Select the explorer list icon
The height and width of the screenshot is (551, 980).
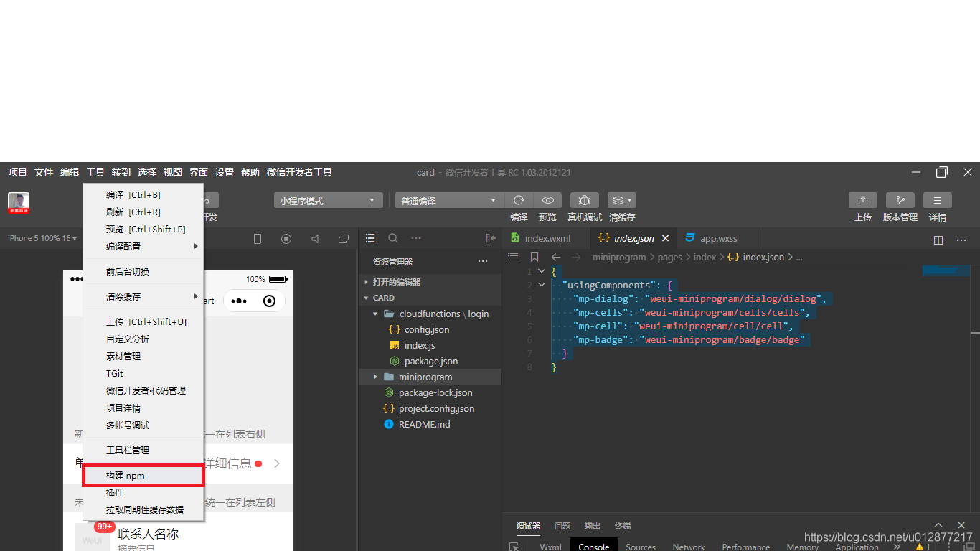(x=370, y=238)
